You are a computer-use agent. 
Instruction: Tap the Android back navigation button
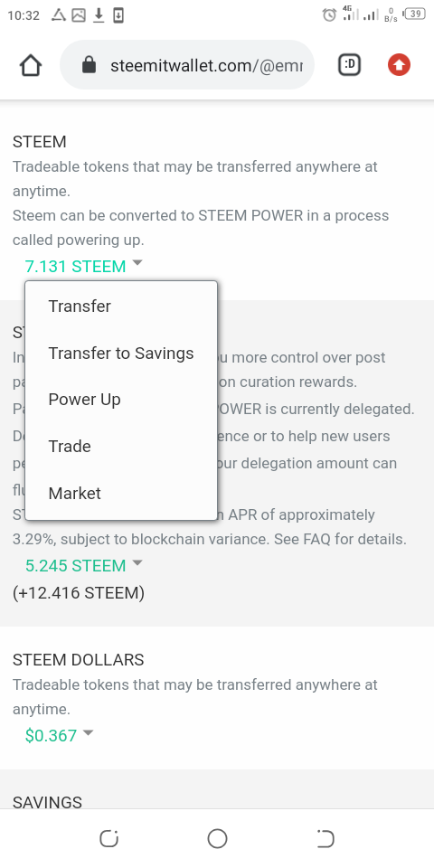tap(325, 839)
